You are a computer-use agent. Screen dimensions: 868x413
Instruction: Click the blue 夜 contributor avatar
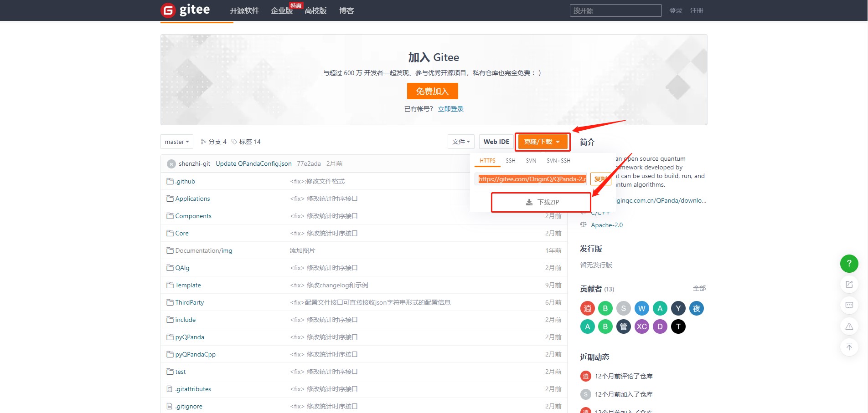pos(697,308)
